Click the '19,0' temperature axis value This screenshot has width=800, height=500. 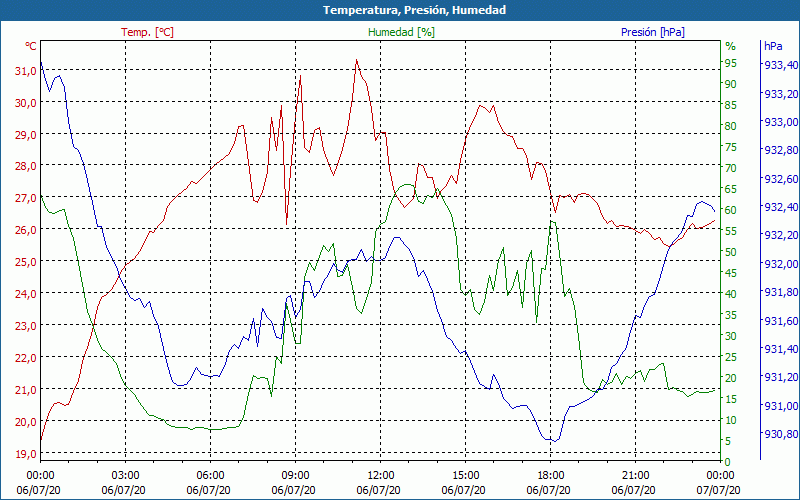[26, 453]
